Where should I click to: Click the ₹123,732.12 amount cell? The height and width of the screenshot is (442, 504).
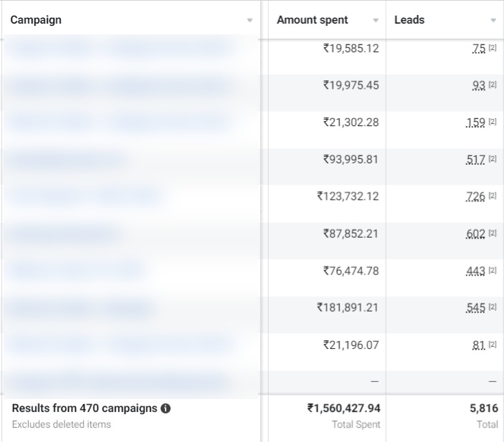coord(348,196)
